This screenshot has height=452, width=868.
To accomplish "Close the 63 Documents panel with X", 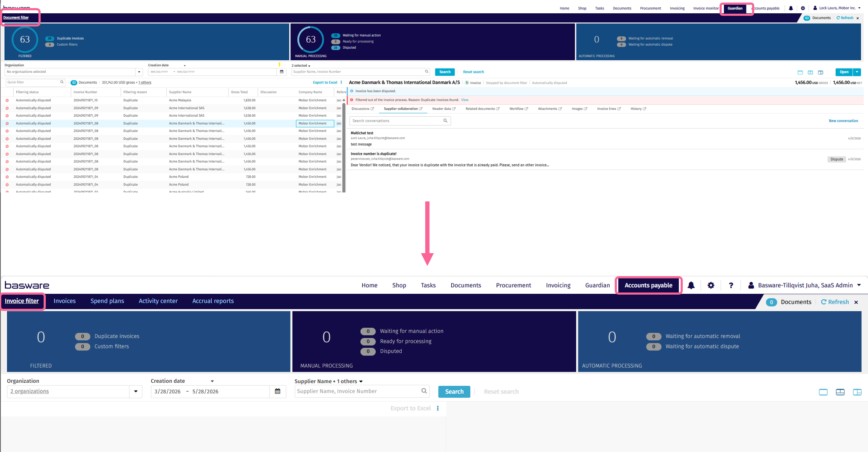I will tap(858, 18).
